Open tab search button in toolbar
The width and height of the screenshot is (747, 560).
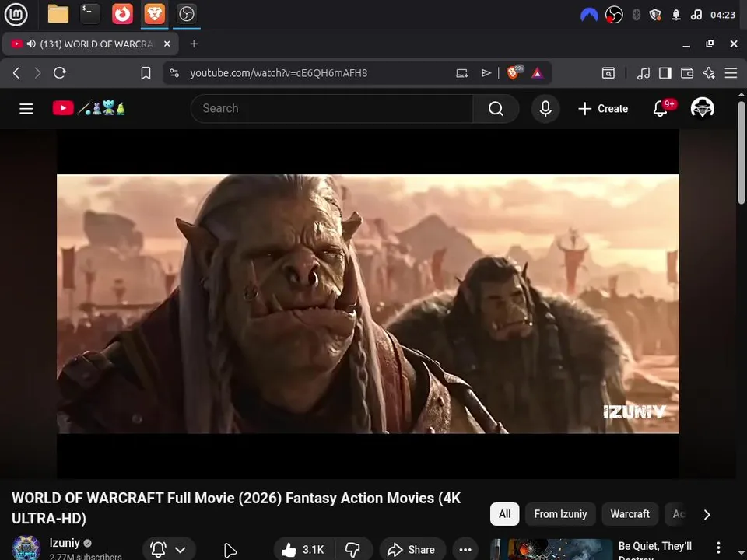tap(608, 73)
